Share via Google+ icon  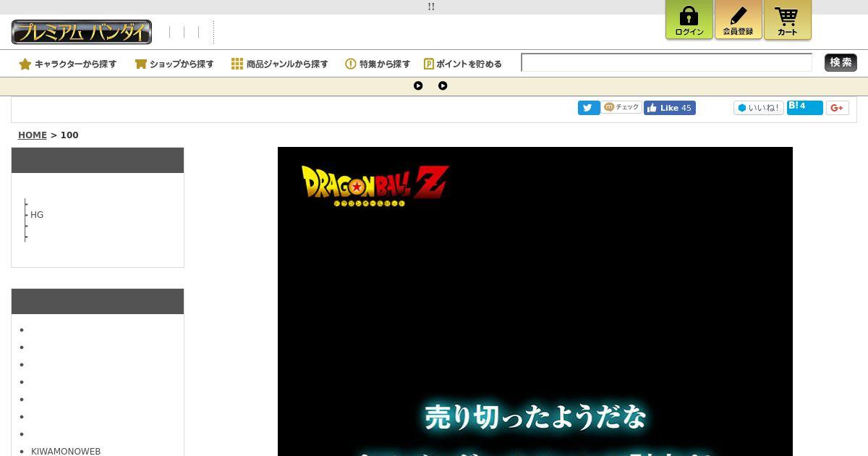[x=838, y=108]
